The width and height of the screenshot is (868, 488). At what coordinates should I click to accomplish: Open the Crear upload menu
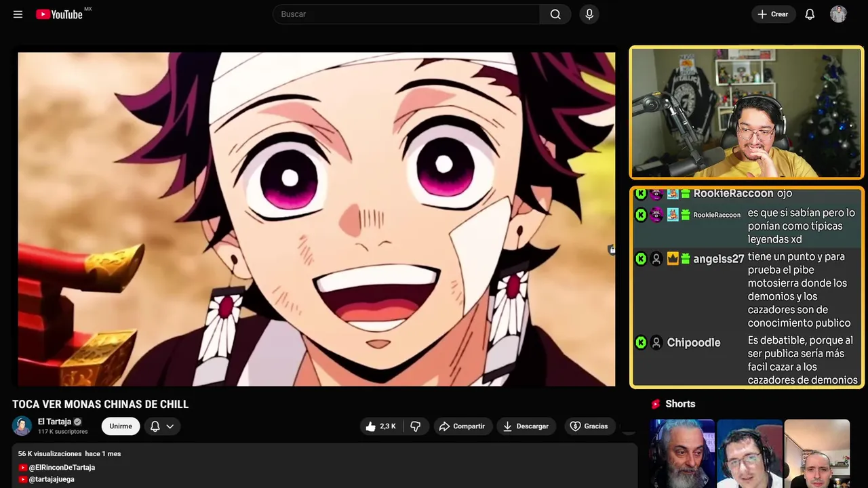(x=773, y=14)
